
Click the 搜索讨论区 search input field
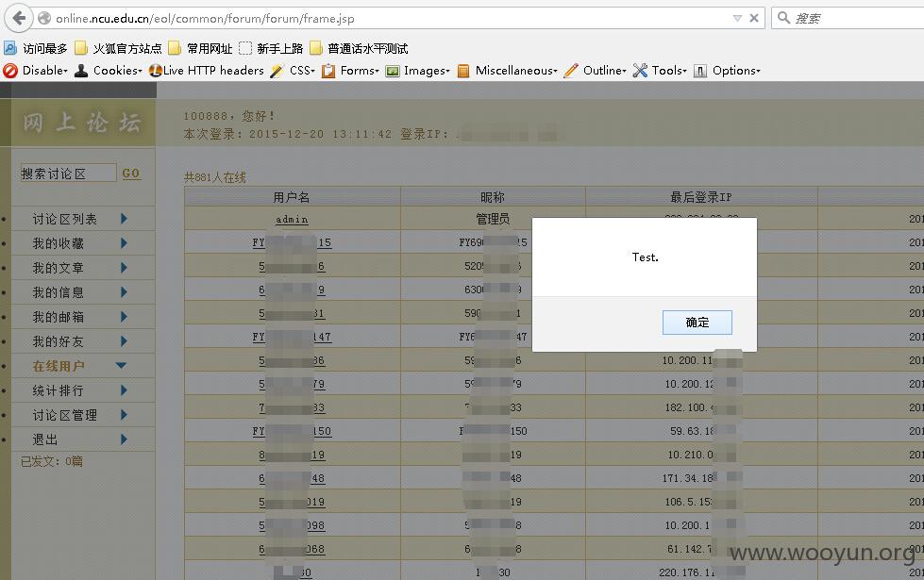coord(68,174)
